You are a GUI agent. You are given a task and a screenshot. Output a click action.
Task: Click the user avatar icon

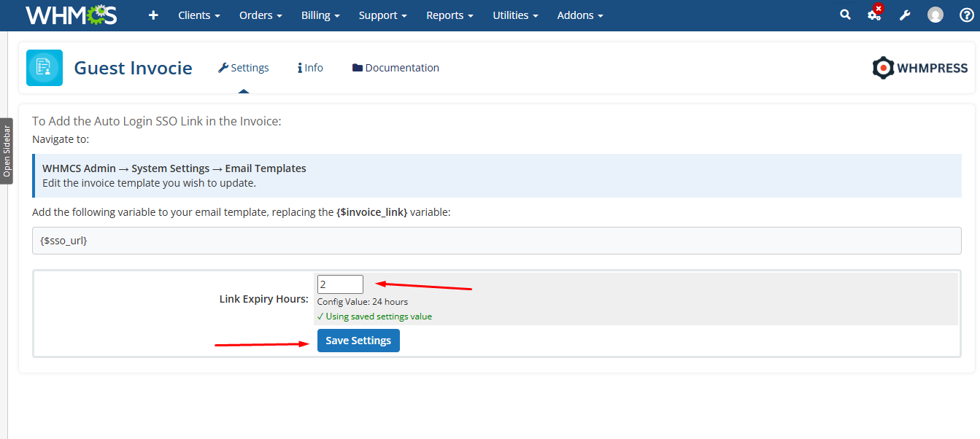pyautogui.click(x=935, y=15)
